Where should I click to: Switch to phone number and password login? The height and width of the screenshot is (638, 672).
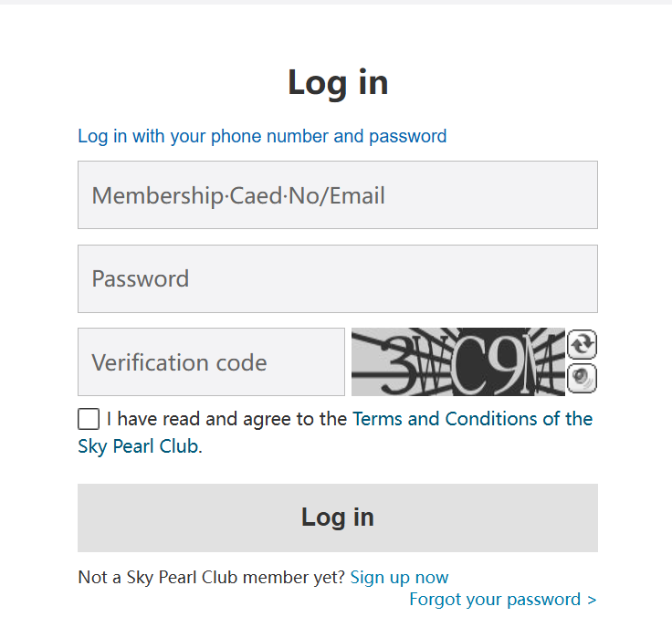coord(262,136)
